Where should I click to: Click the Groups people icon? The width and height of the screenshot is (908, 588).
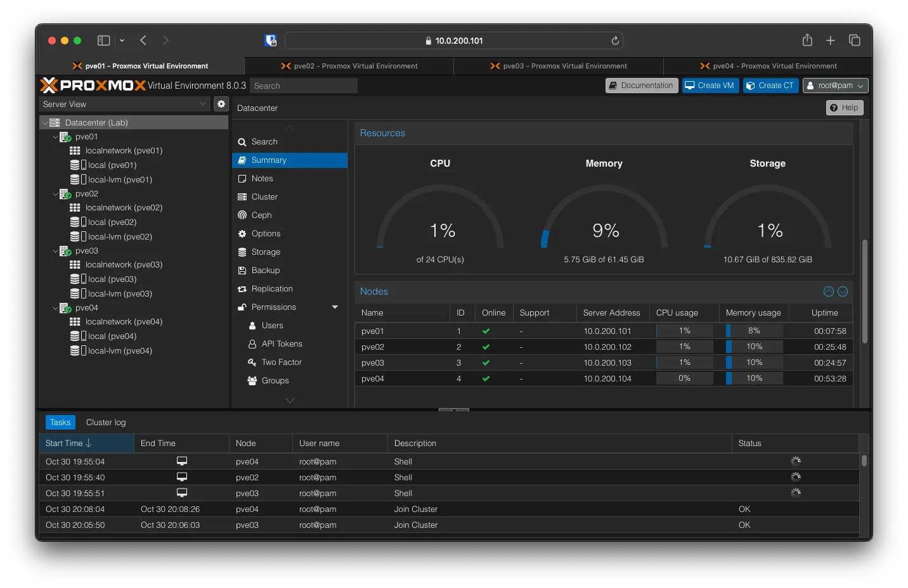pos(252,381)
